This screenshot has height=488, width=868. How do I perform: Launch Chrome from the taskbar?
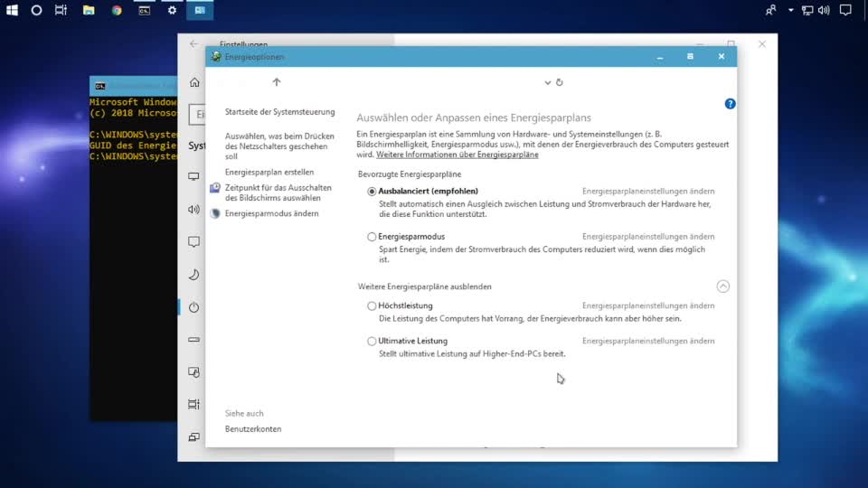click(x=117, y=10)
